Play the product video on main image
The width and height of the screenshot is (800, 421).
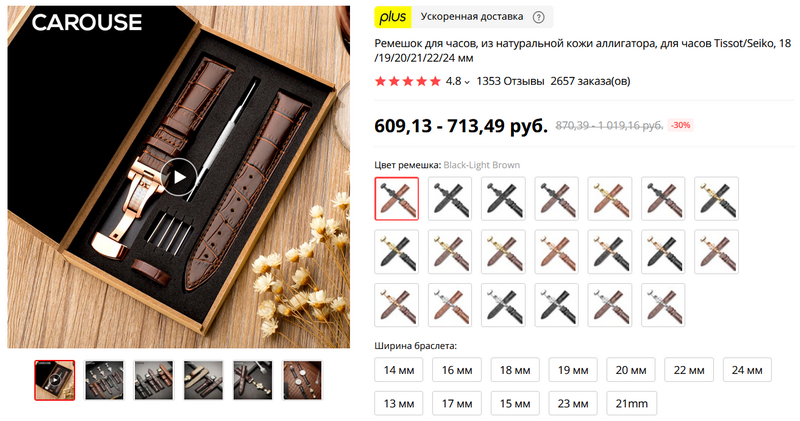(179, 177)
